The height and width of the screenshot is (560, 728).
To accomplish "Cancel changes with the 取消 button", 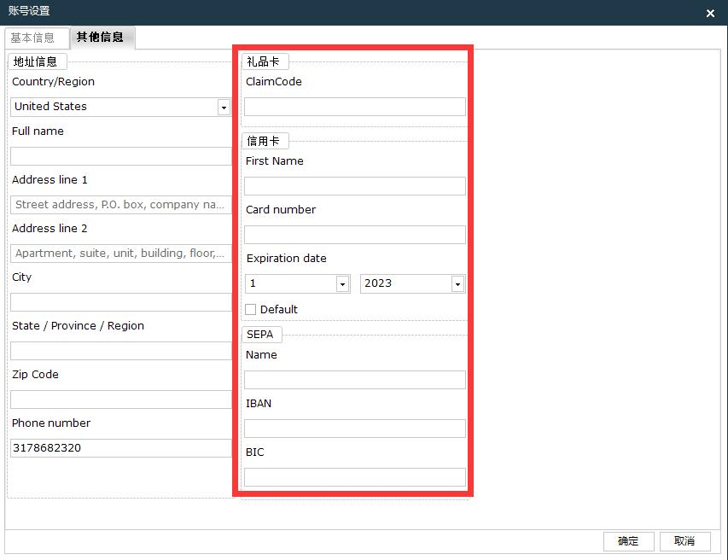I will pyautogui.click(x=684, y=541).
